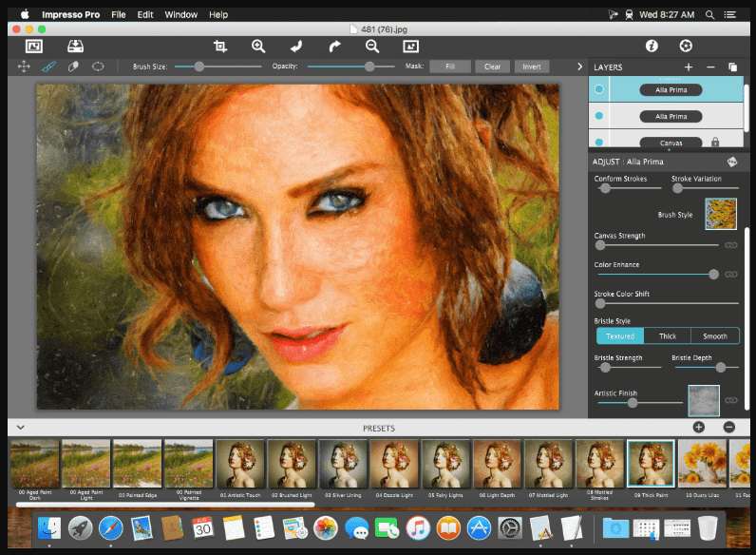This screenshot has height=555, width=756.
Task: Select Smooth bristle style
Action: coord(715,335)
